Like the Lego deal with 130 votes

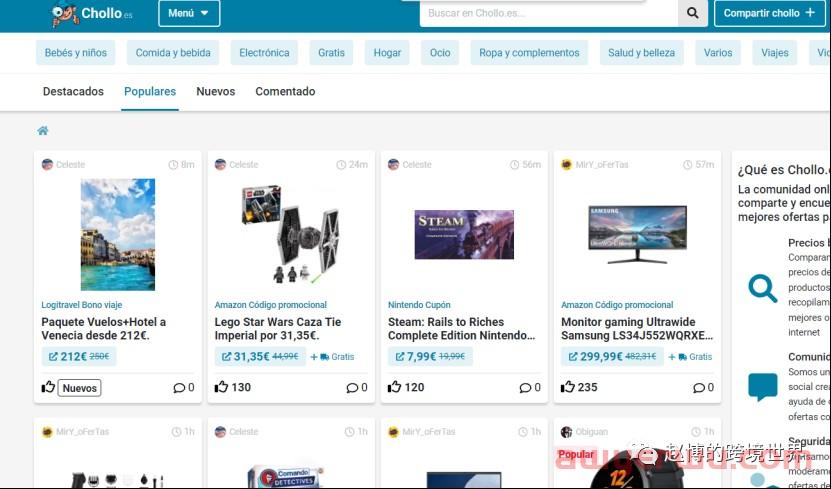coord(222,387)
